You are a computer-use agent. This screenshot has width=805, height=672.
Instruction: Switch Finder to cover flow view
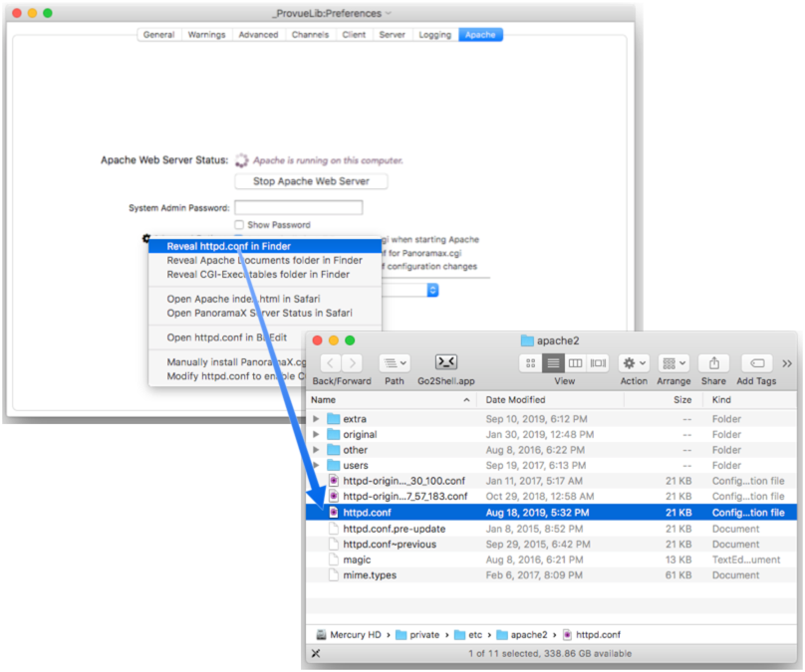coord(598,363)
